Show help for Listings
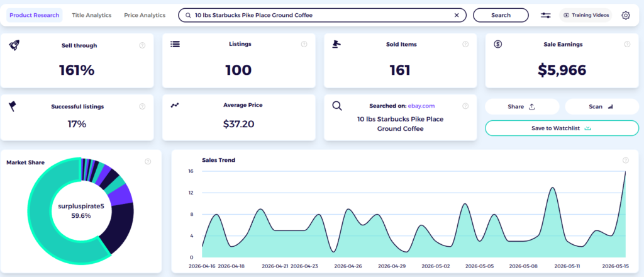Screen dimensions: 644x277 point(304,44)
